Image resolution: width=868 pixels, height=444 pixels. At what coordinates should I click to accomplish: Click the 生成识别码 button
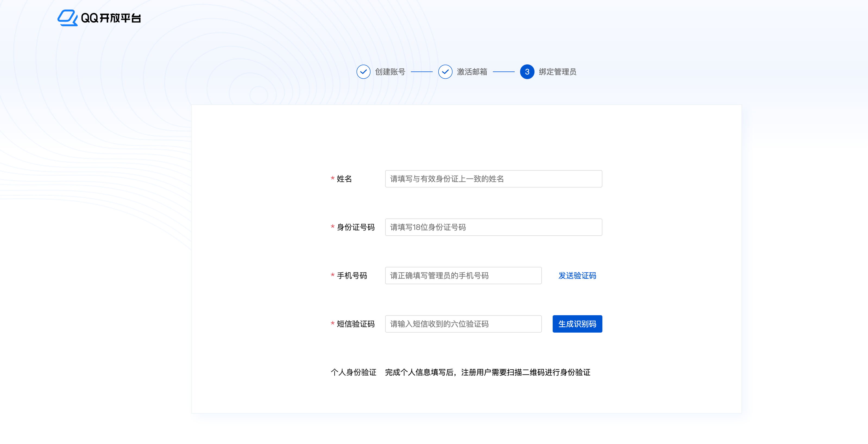pyautogui.click(x=577, y=324)
